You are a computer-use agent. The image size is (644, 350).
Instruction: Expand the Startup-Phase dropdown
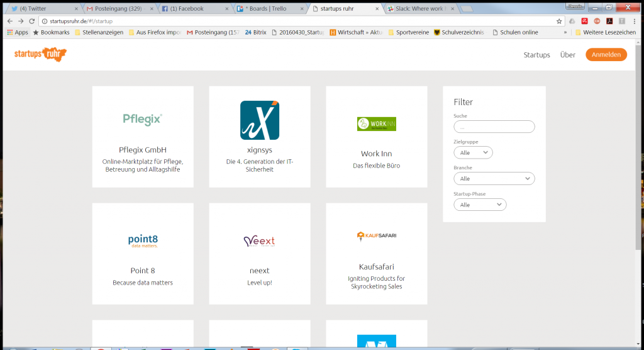480,205
